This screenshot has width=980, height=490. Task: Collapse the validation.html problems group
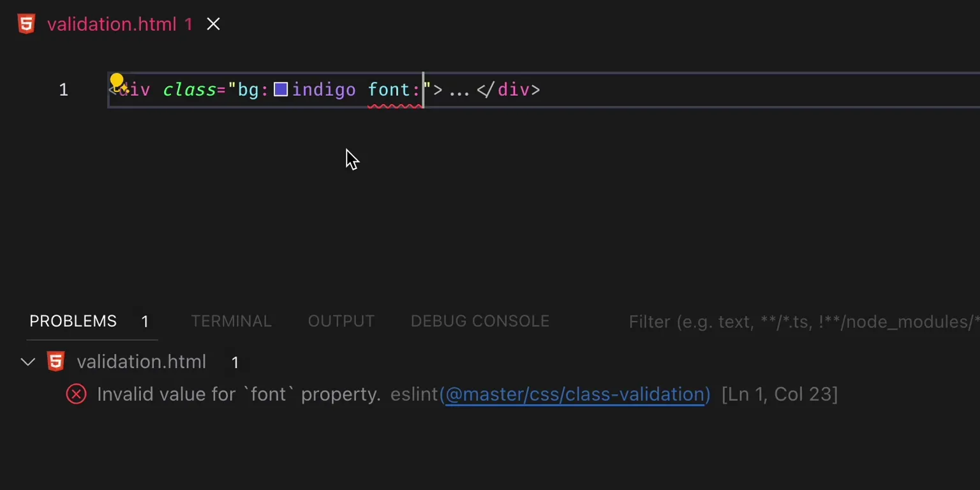(x=27, y=362)
